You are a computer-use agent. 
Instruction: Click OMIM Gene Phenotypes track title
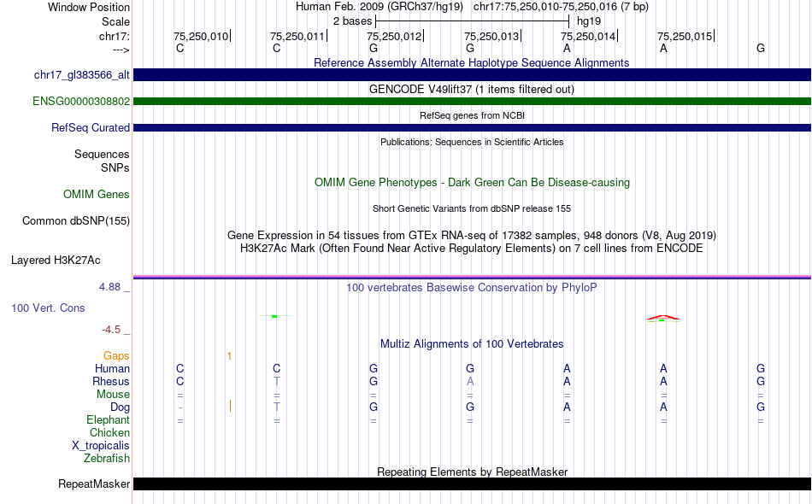click(472, 182)
